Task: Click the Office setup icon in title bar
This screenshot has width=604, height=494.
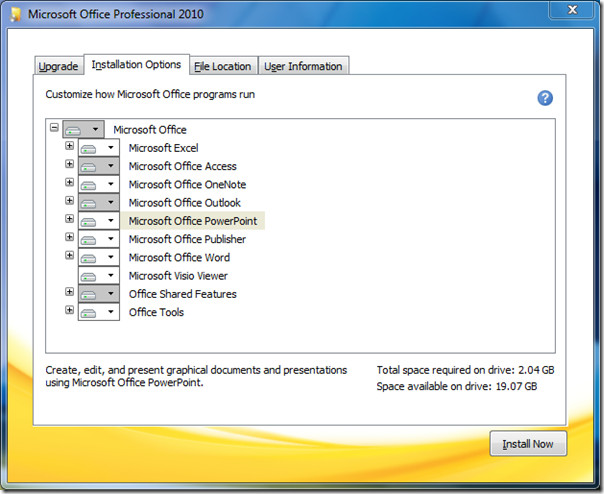Action: [x=15, y=14]
